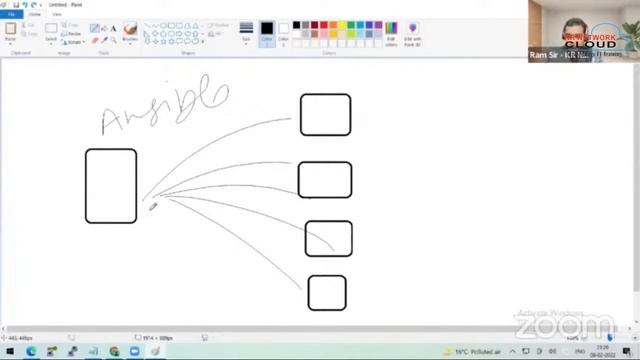Image resolution: width=640 pixels, height=360 pixels.
Task: Select the Magnifier tool
Action: click(113, 40)
